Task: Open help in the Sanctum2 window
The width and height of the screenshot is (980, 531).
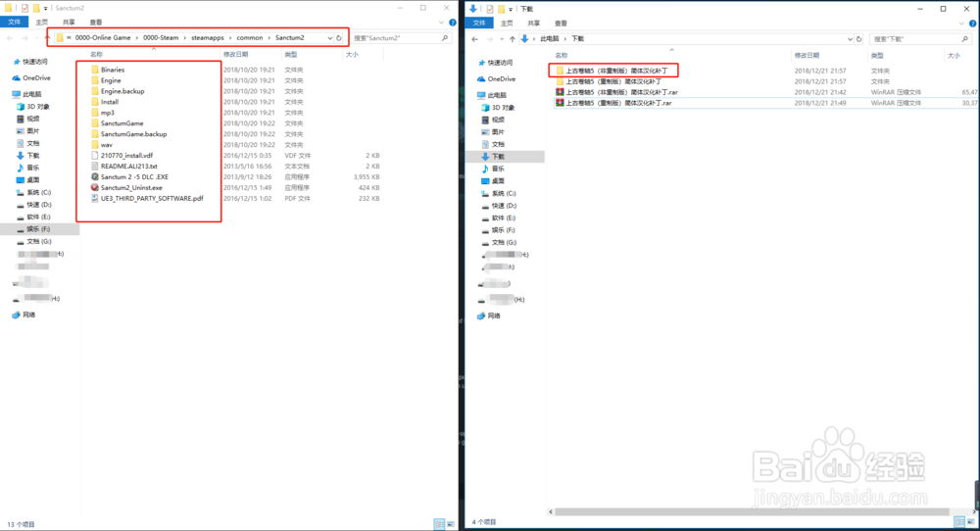Action: [x=453, y=23]
